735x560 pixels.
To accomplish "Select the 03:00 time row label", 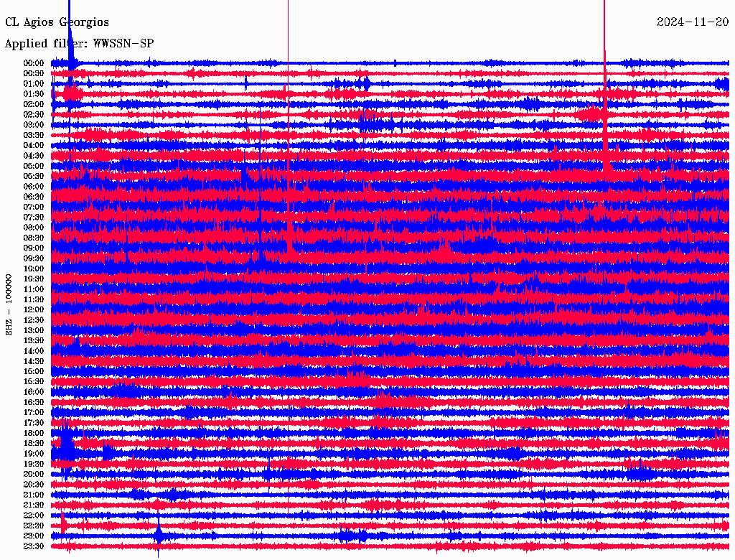I will point(34,125).
